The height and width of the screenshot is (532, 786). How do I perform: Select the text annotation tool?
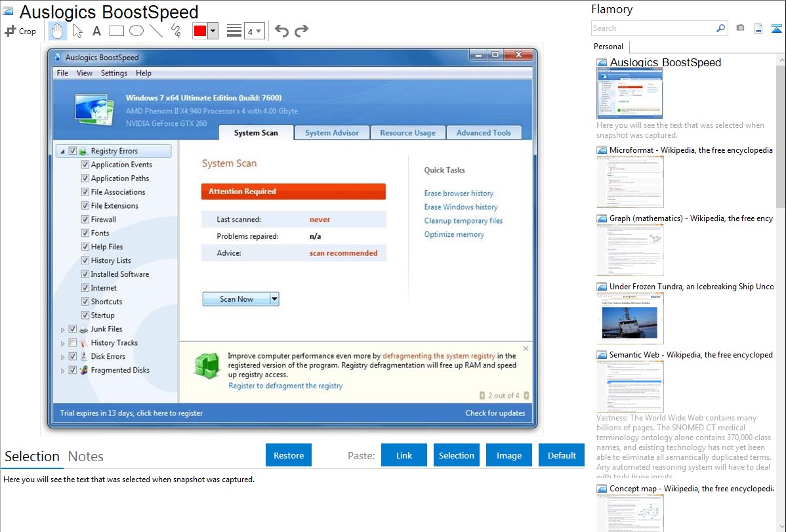pos(96,31)
